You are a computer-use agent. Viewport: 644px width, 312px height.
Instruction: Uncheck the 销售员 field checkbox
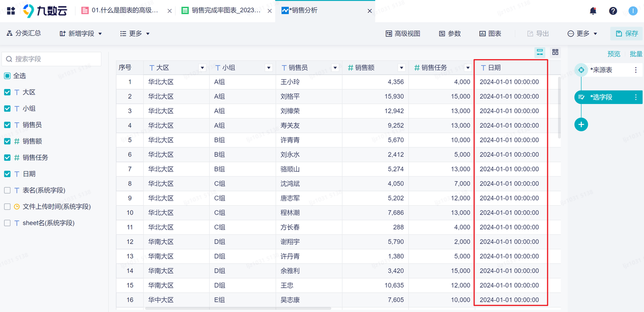point(7,125)
